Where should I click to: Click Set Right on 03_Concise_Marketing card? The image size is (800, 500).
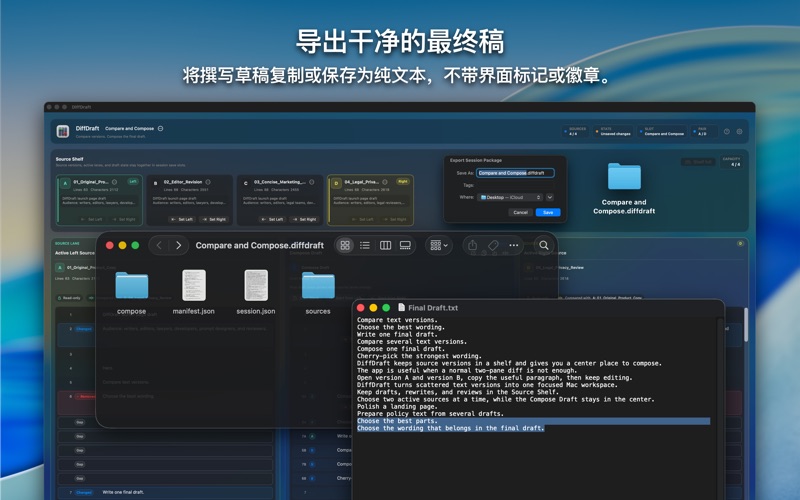point(304,219)
